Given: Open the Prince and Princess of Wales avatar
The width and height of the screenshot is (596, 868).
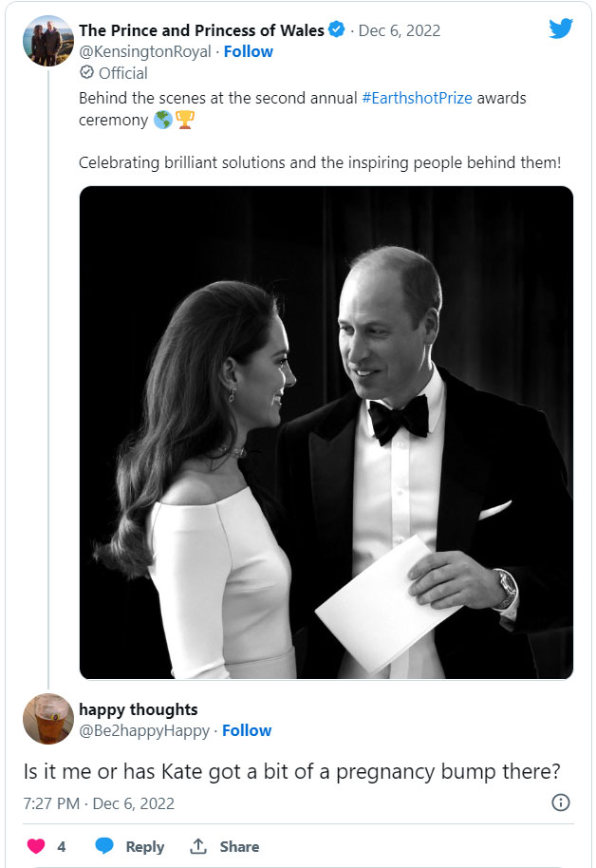Looking at the screenshot, I should coord(48,41).
